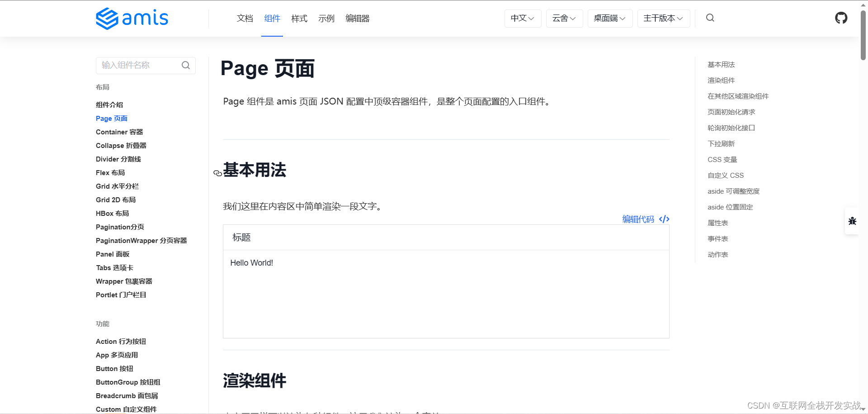This screenshot has height=414, width=868.
Task: Jump to 渲染组件 in the page outline
Action: pos(721,81)
